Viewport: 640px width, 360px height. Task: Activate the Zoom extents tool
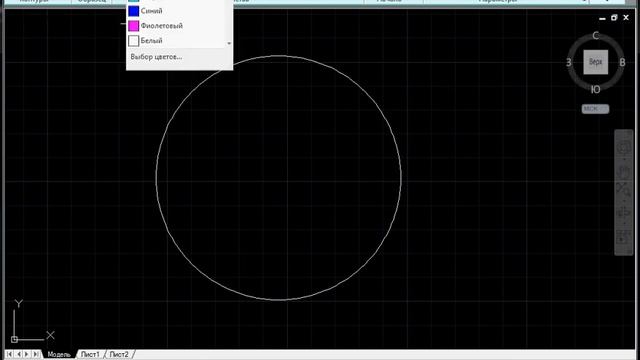pyautogui.click(x=624, y=190)
